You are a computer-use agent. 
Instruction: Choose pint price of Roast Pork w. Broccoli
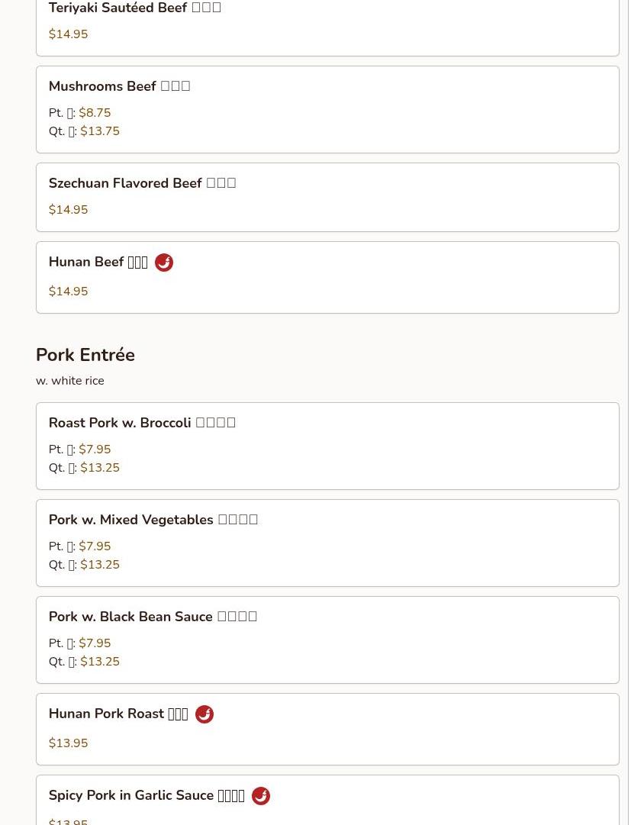click(95, 450)
